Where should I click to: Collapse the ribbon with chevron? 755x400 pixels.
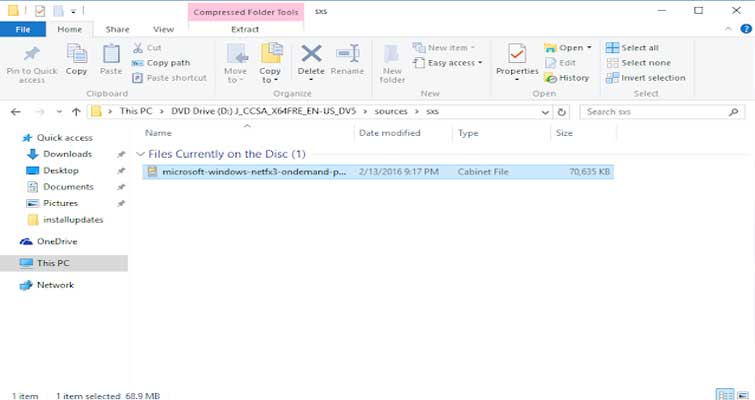[728, 29]
